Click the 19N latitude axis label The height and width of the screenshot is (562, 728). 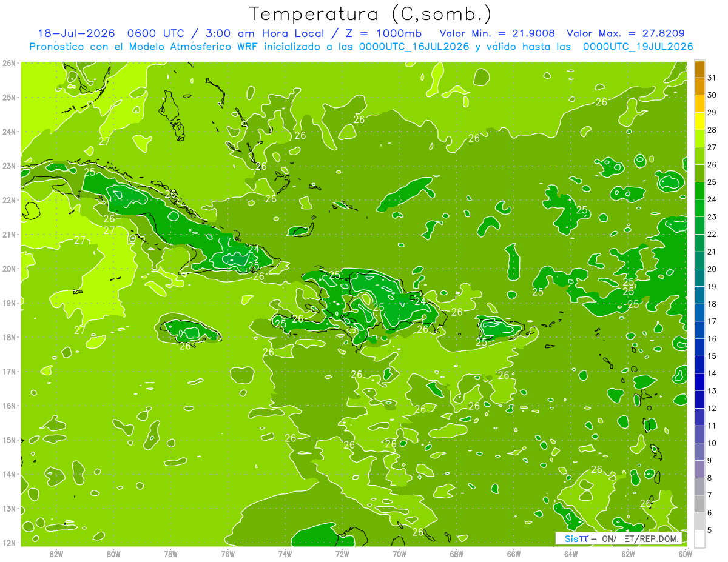[x=8, y=303]
